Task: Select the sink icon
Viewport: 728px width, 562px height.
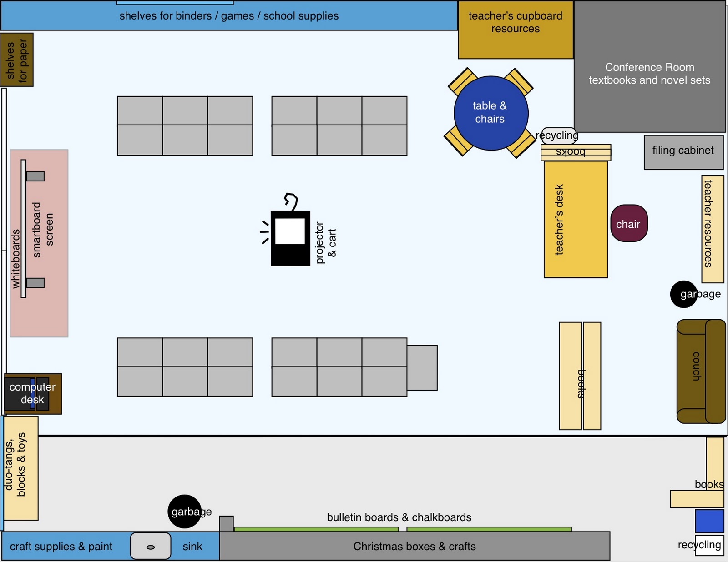Action: [x=150, y=547]
